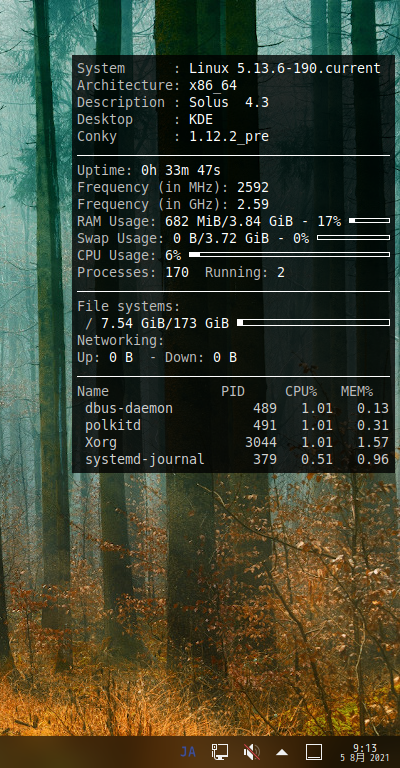Click the Swap usage bar
This screenshot has width=400, height=768.
tap(353, 238)
